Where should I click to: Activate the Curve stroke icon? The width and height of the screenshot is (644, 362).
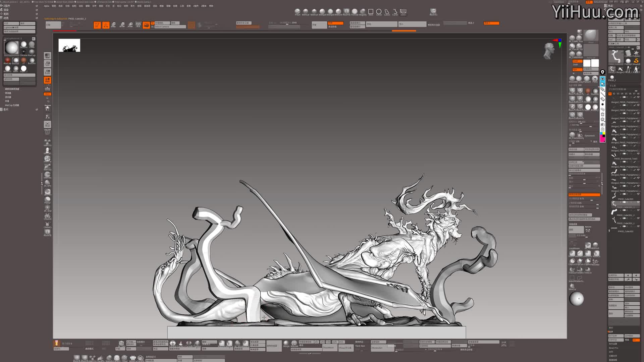[x=395, y=12]
